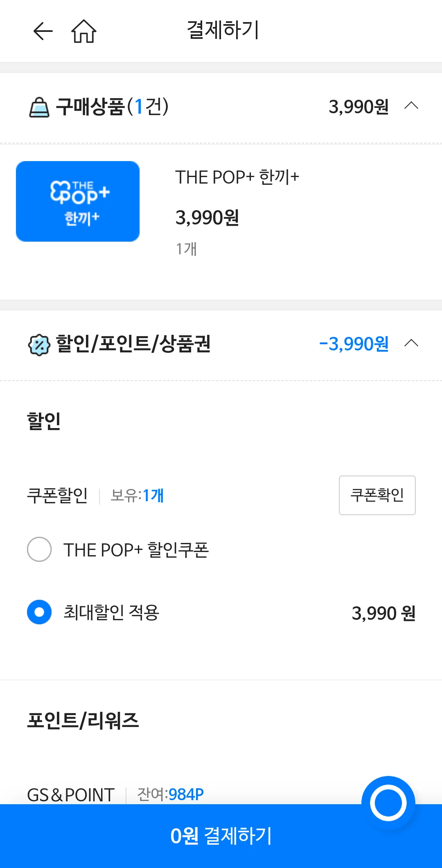
Task: Tap 0원 결제하기 payment button
Action: point(221,836)
